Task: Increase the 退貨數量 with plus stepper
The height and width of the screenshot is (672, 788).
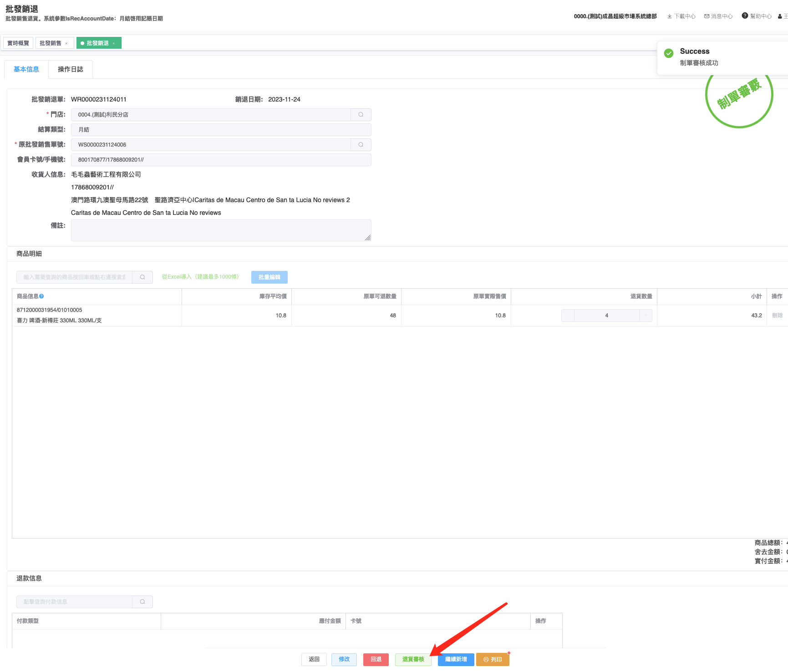Action: point(646,316)
